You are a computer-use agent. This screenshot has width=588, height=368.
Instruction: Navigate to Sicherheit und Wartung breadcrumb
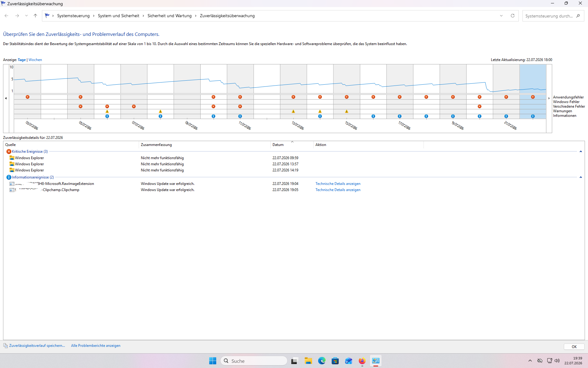pyautogui.click(x=169, y=16)
